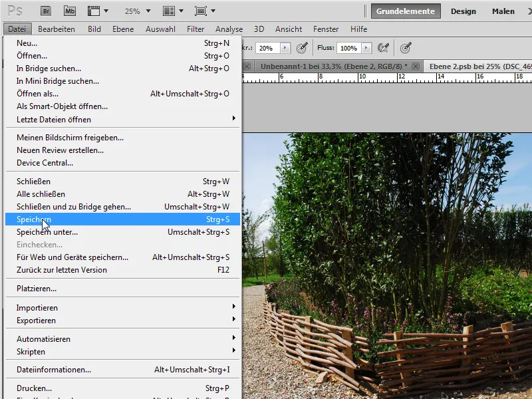Open the Deckkraft slider arrow
This screenshot has height=399, width=532.
(285, 48)
